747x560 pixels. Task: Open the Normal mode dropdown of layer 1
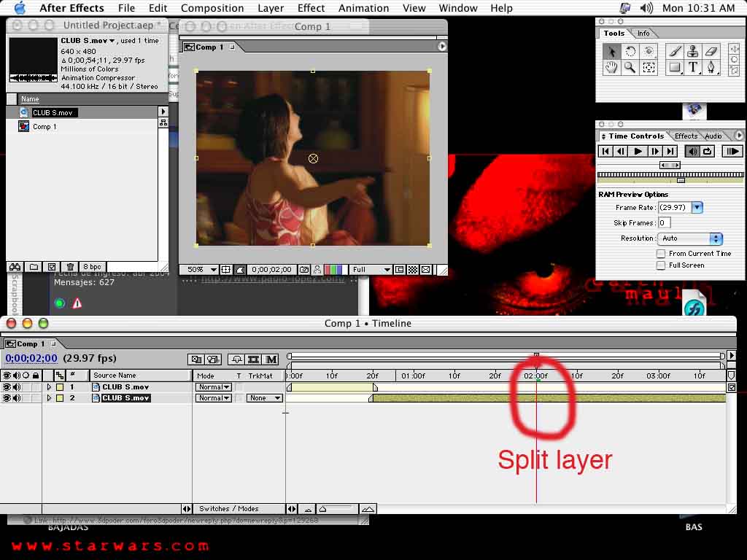[214, 387]
